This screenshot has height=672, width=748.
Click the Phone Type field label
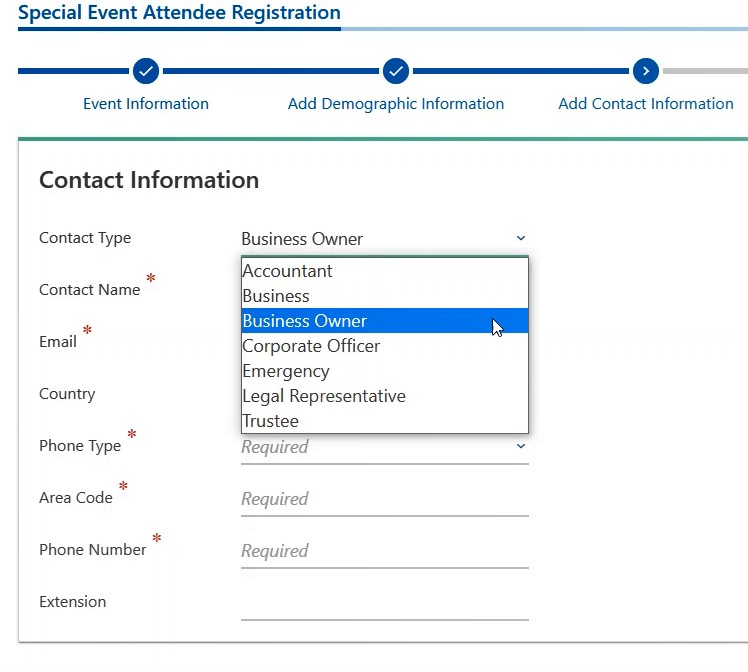(x=80, y=446)
